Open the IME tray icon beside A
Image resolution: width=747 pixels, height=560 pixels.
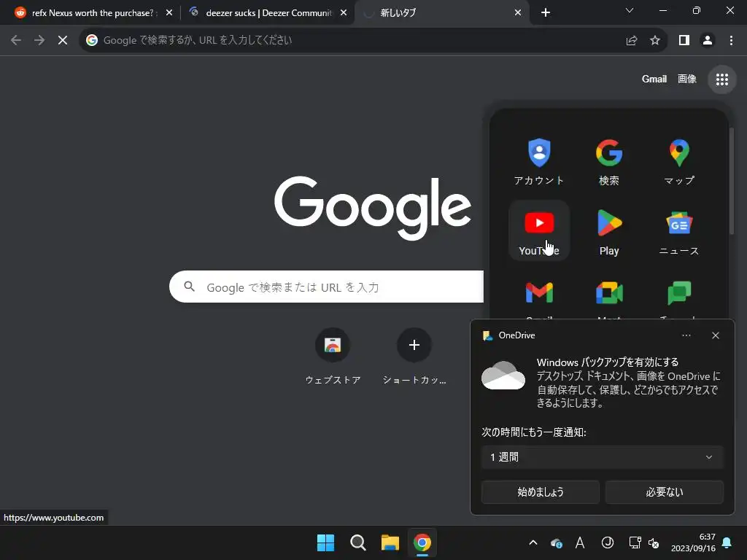pos(608,542)
